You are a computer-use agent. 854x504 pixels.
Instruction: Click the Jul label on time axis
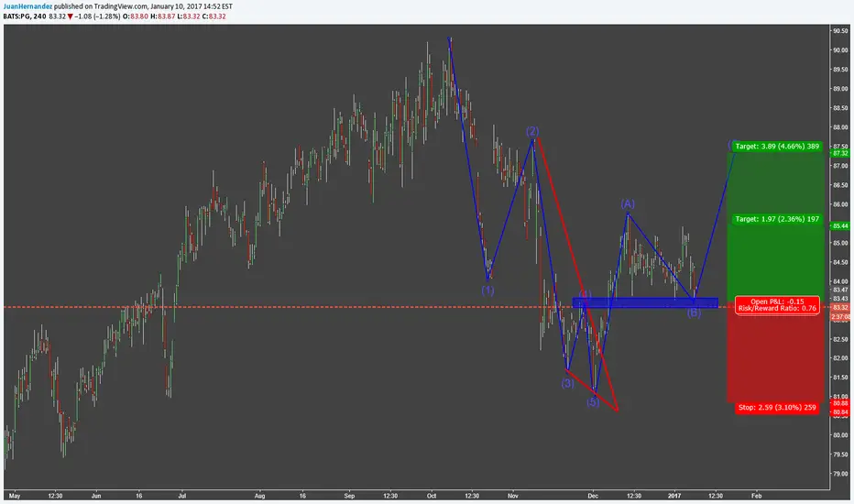[x=182, y=496]
